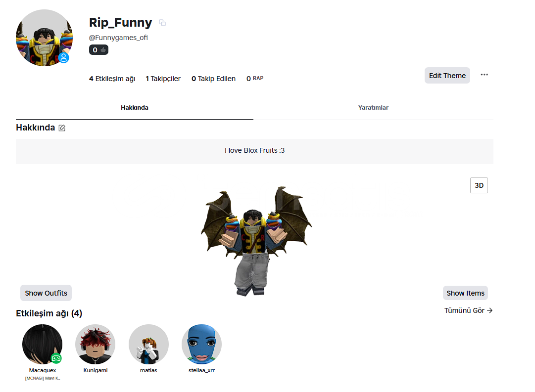
Task: Click the Rip_Funny display name heading
Action: (x=120, y=23)
